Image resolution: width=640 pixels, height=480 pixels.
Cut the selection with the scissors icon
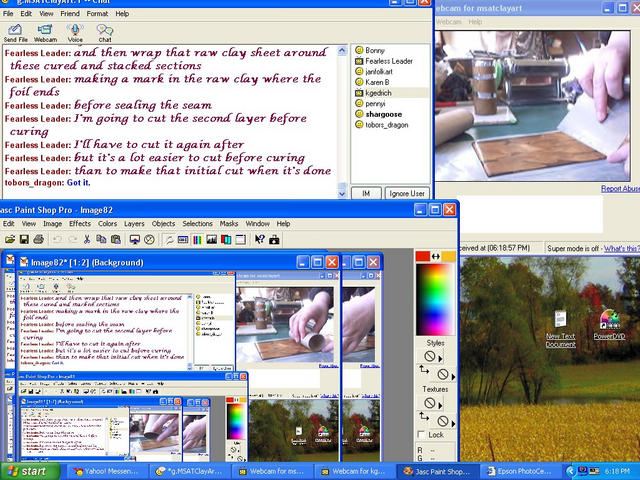[87, 240]
